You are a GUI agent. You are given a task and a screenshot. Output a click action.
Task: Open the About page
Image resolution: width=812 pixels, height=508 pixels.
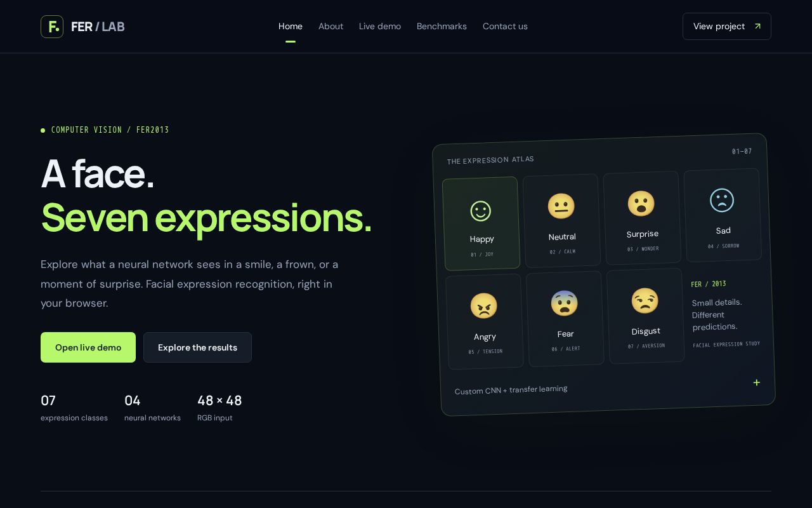[x=331, y=26]
